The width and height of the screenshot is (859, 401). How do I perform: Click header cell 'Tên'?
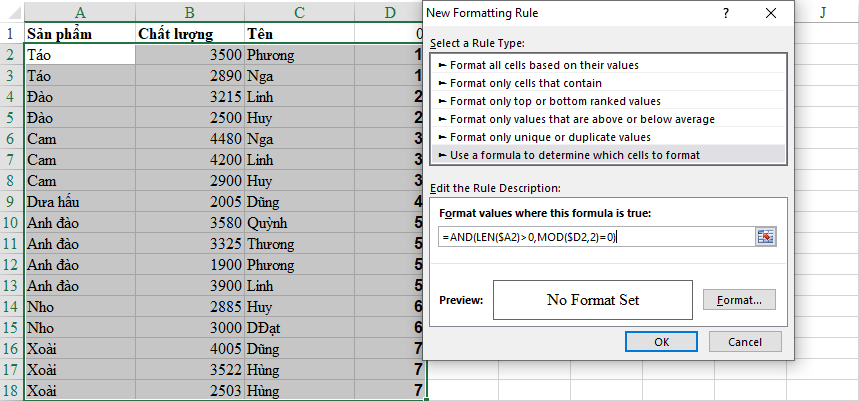tap(299, 34)
